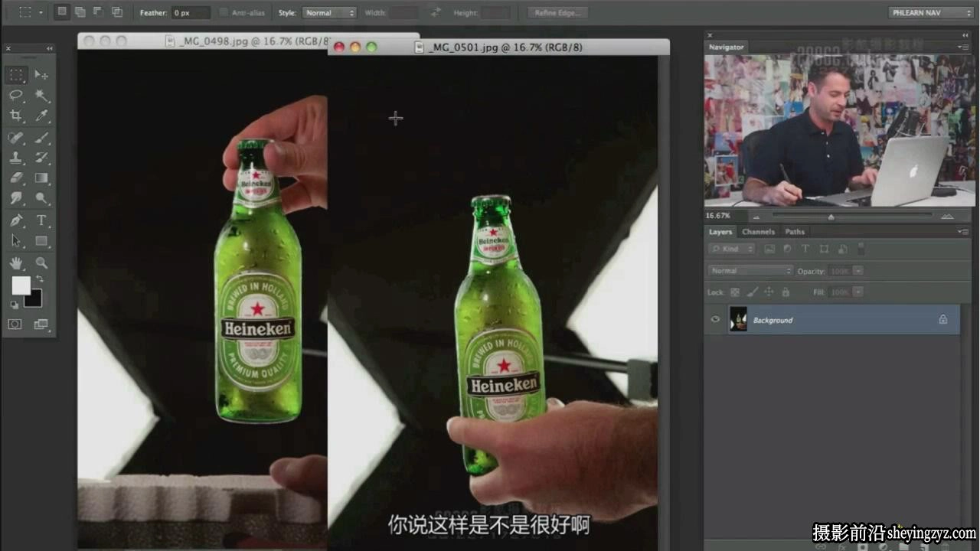Select the Rectangle shape tool
The width and height of the screenshot is (980, 551).
pos(41,240)
